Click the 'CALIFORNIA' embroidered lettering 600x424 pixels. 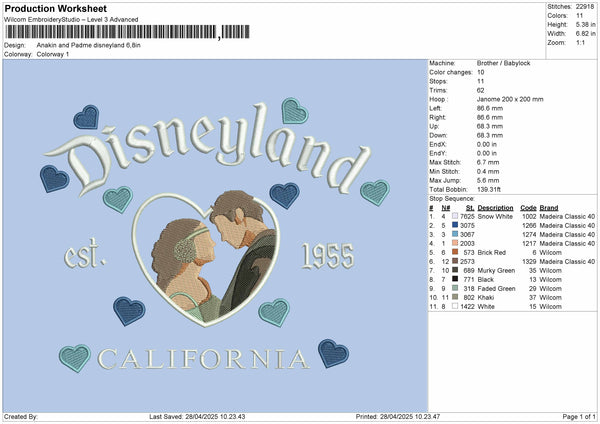point(203,359)
